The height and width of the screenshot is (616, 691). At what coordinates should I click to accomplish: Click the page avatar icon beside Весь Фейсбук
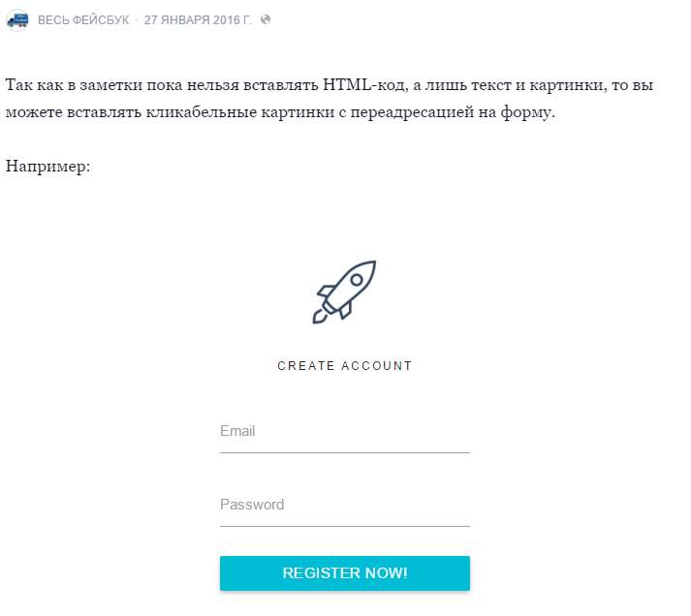(x=17, y=19)
